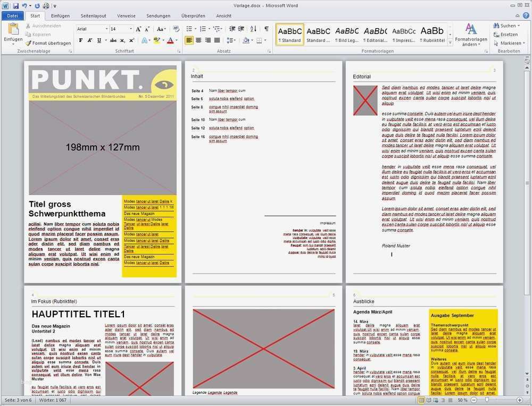Apply the red font color
This screenshot has width=532, height=406.
170,40
